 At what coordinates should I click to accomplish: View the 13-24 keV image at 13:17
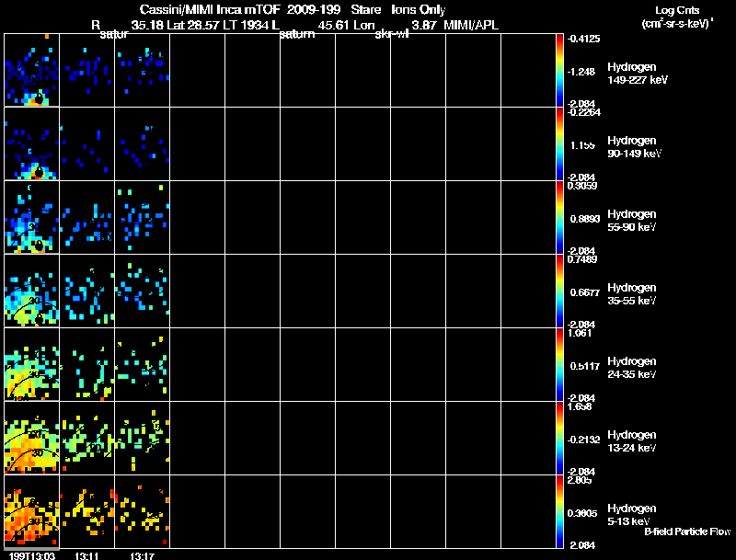click(x=143, y=438)
